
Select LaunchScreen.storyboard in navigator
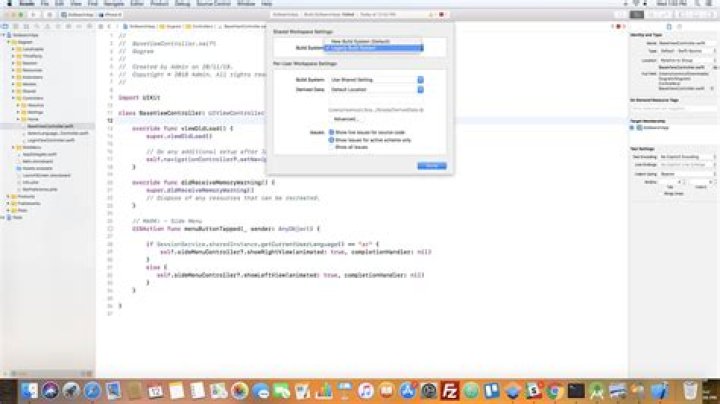pos(48,175)
